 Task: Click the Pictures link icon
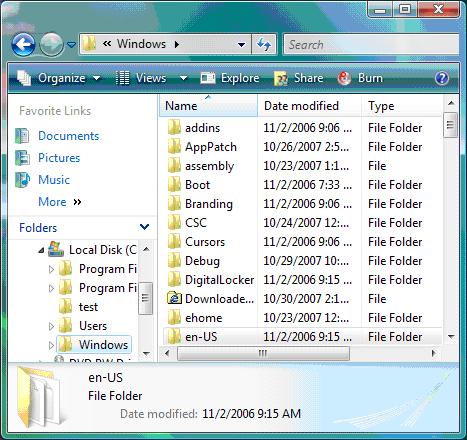pos(22,158)
